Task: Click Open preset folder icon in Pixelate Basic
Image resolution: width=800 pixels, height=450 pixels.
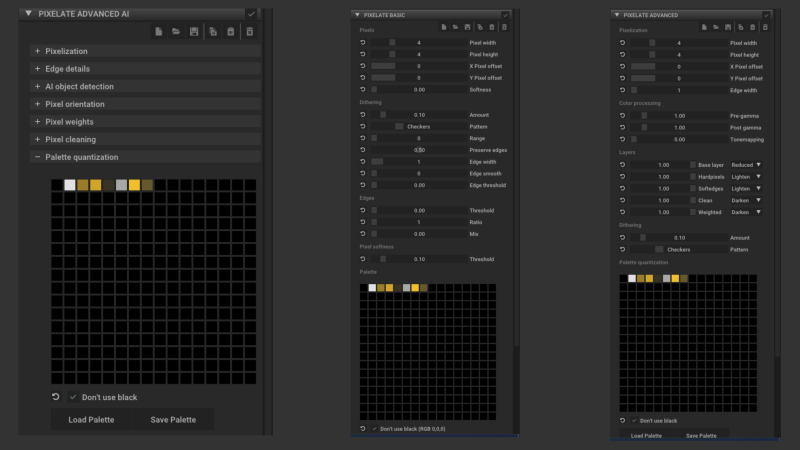Action: (x=456, y=27)
